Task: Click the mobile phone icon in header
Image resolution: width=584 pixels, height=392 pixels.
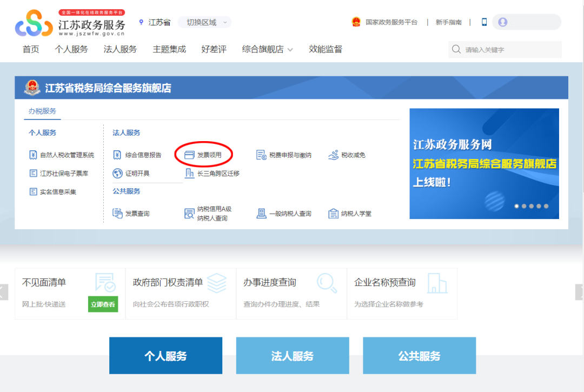Action: click(x=484, y=22)
